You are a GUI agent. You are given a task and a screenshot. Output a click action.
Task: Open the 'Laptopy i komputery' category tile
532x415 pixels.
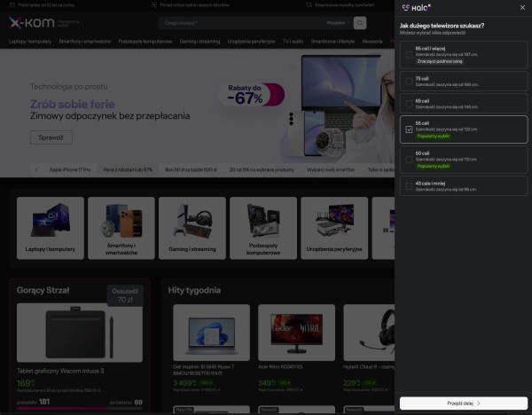tap(51, 228)
